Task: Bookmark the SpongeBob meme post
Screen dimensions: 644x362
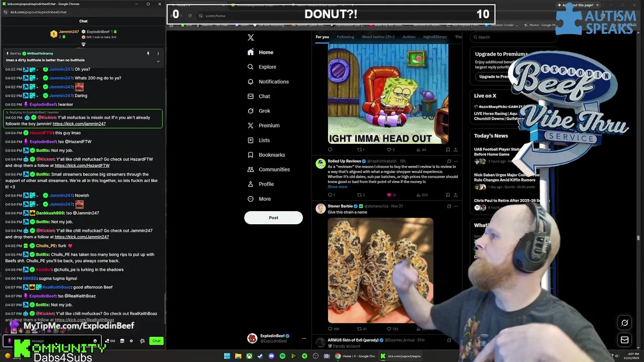Action: [448, 149]
